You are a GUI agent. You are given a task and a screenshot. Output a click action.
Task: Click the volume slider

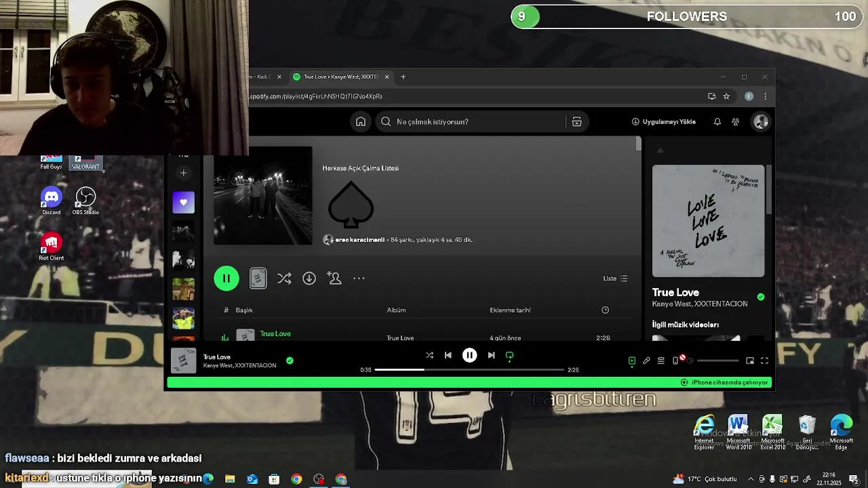[x=717, y=361]
